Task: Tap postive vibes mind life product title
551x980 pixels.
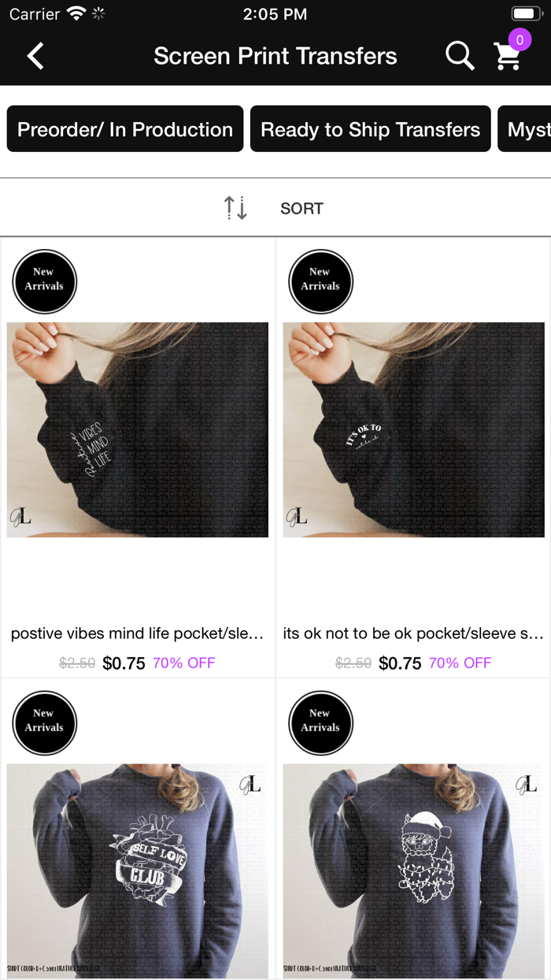Action: point(137,633)
